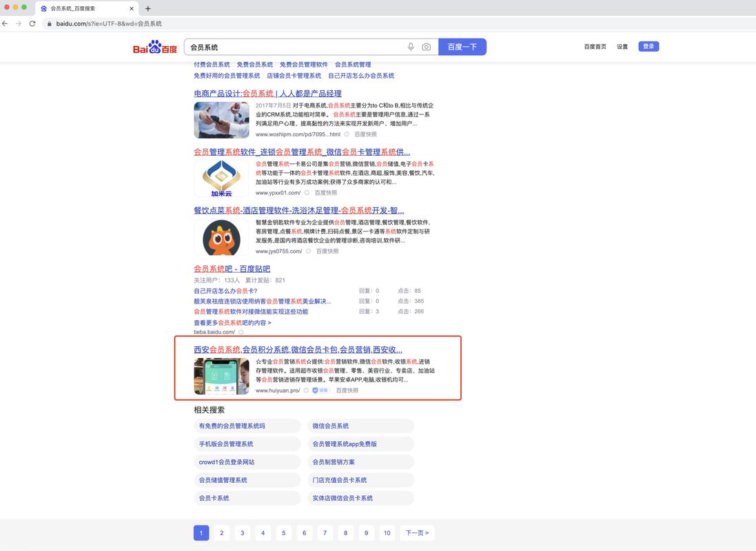756x551 pixels.
Task: Open related search 免费会员管理软件
Action: click(304, 65)
